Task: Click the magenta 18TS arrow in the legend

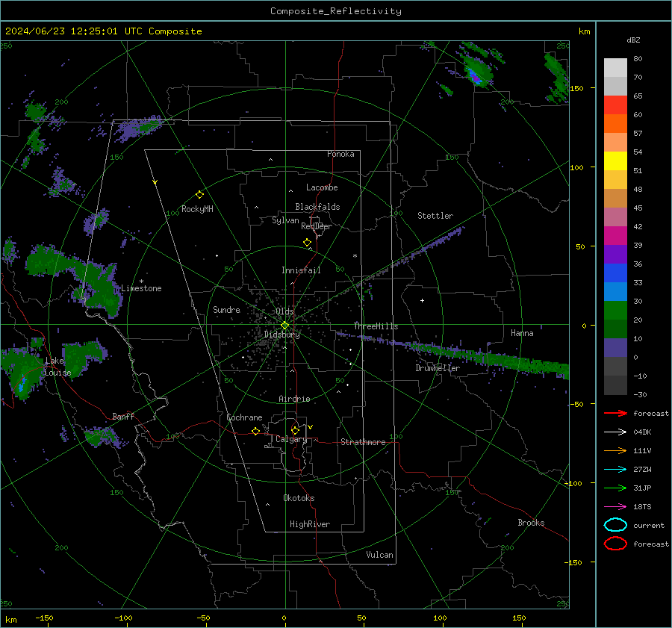Action: coord(615,507)
